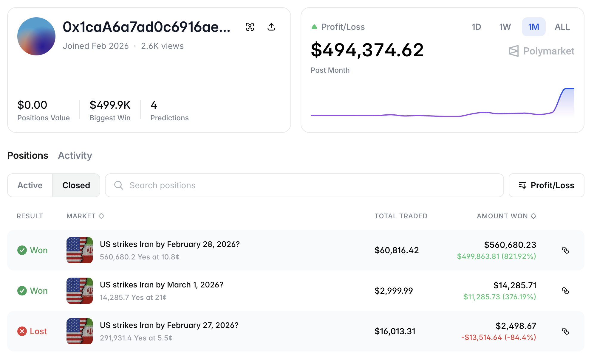Open link icon for February 28 market
The width and height of the screenshot is (597, 364).
tap(565, 250)
